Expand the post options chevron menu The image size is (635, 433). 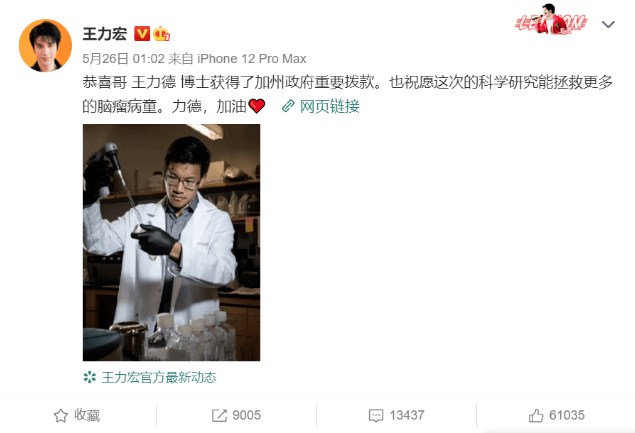pos(608,25)
